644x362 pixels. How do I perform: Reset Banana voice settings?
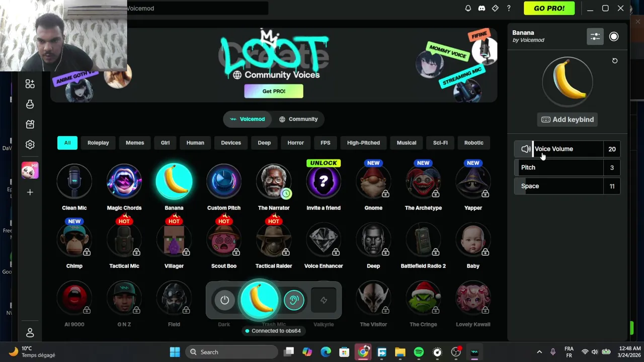click(614, 60)
